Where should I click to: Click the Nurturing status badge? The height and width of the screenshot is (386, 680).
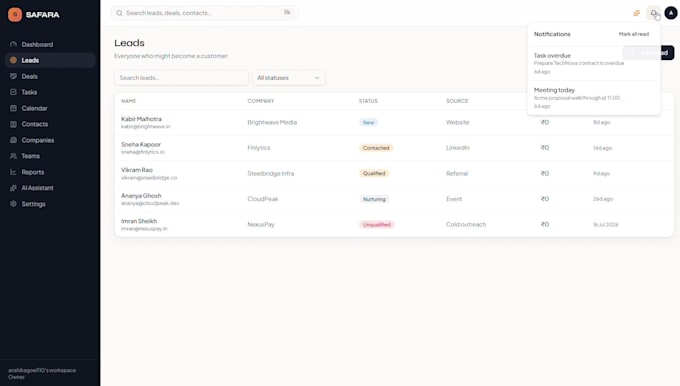coord(374,199)
